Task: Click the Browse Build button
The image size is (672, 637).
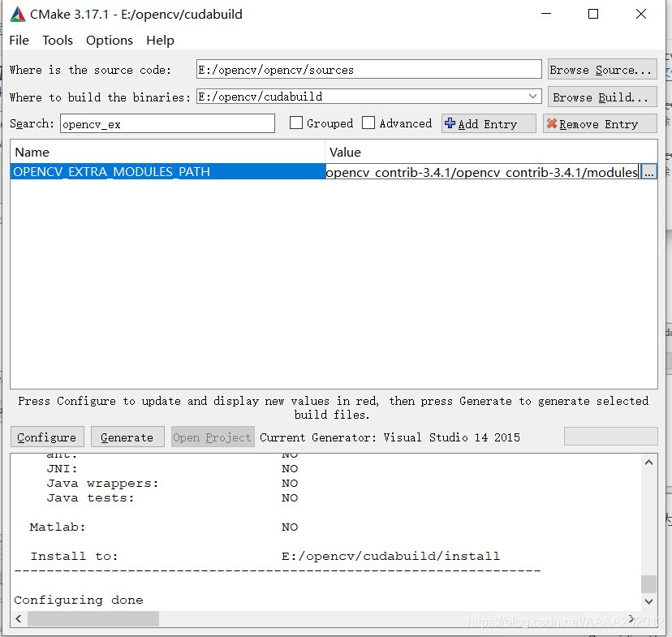Action: pyautogui.click(x=602, y=97)
